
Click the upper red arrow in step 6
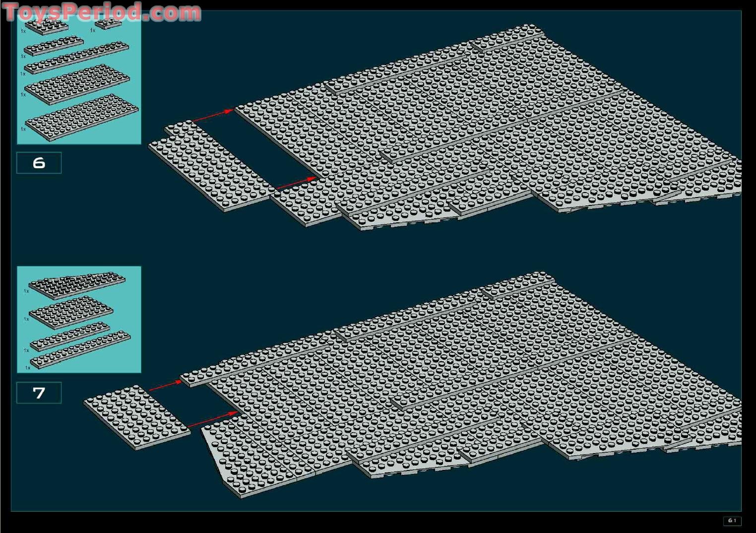click(213, 115)
